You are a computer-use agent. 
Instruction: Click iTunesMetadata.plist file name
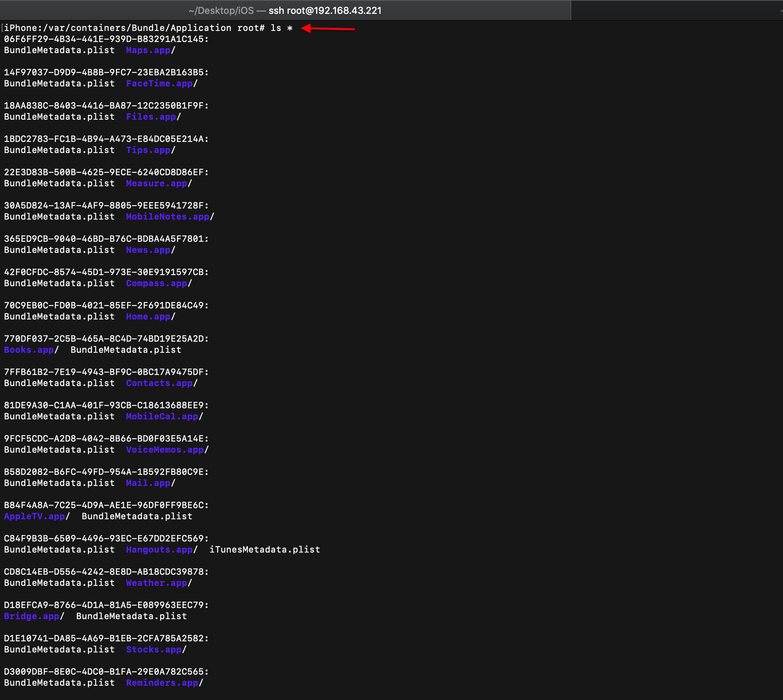(265, 550)
